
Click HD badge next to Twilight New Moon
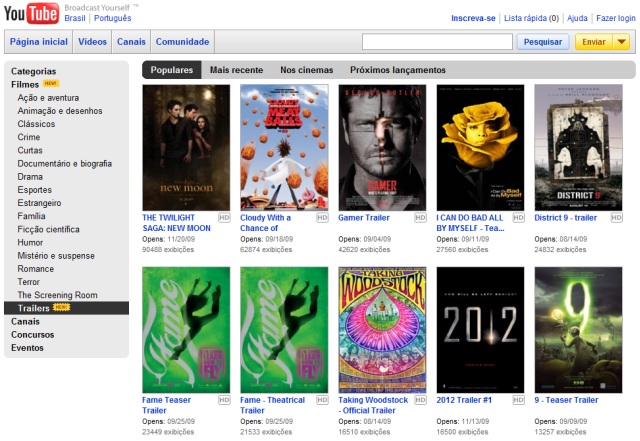click(x=224, y=218)
